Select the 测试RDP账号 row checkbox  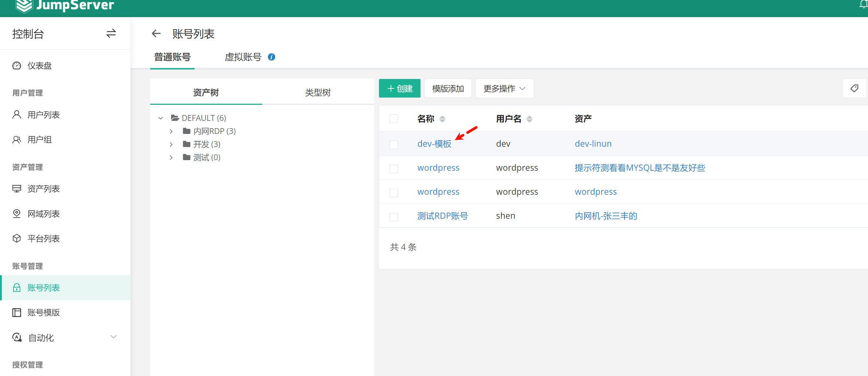tap(394, 217)
